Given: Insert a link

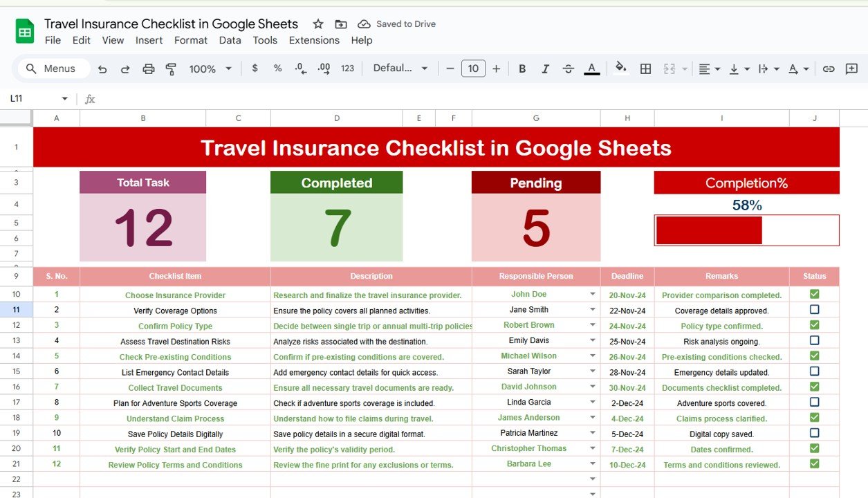Looking at the screenshot, I should point(829,68).
